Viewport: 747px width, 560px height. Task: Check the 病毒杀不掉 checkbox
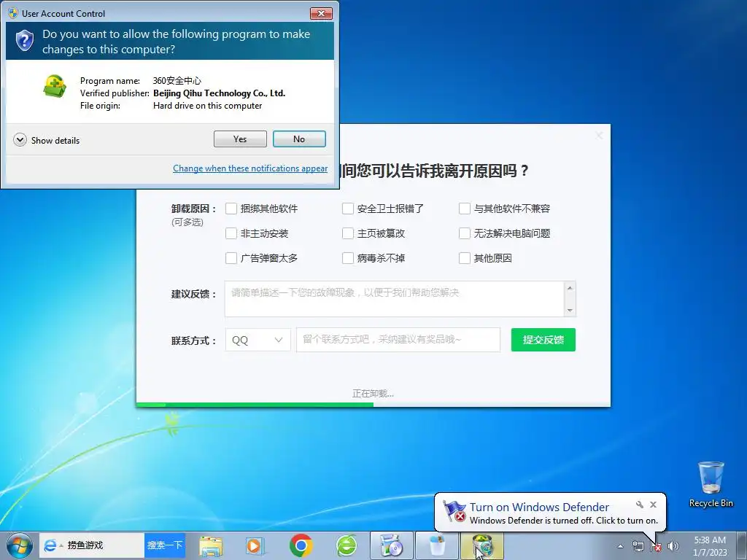click(x=348, y=258)
